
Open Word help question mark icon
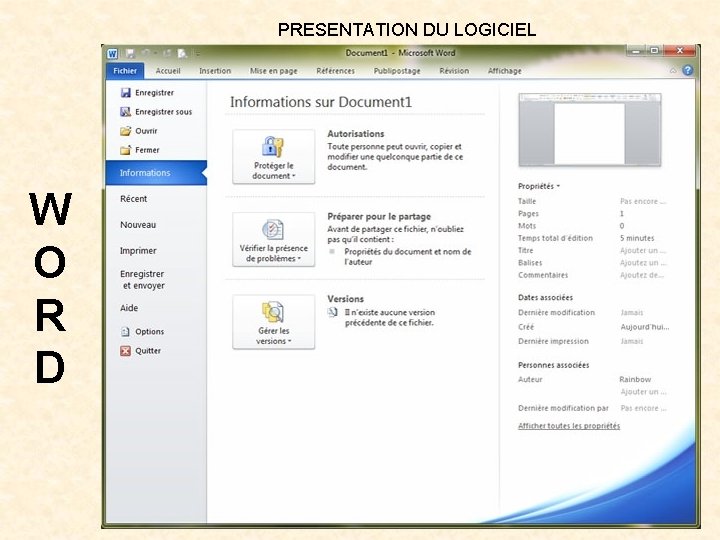pos(687,70)
